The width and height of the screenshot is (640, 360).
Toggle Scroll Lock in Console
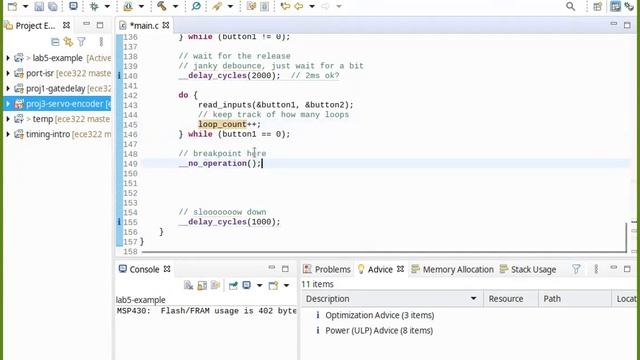pos(202,285)
